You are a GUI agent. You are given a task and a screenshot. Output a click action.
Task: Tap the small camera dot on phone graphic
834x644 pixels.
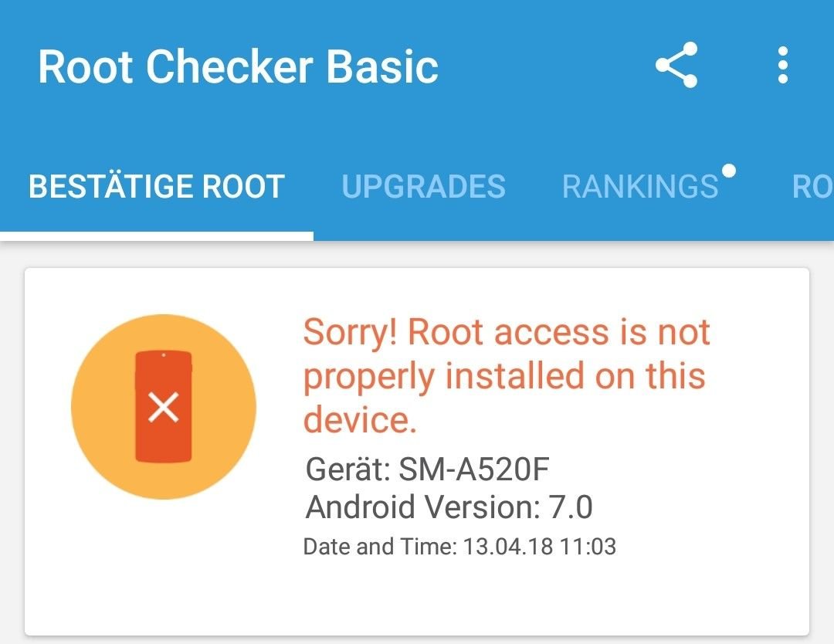tap(163, 354)
